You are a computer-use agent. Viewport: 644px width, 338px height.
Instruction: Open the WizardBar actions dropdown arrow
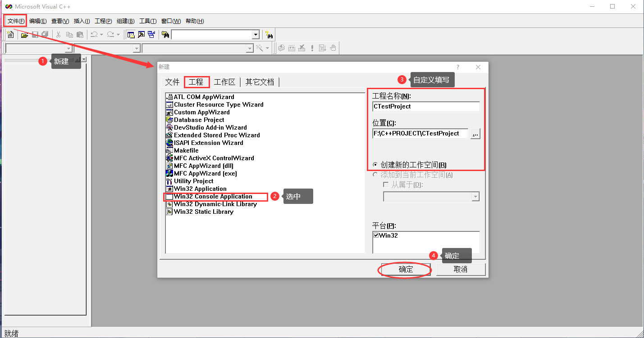(267, 48)
